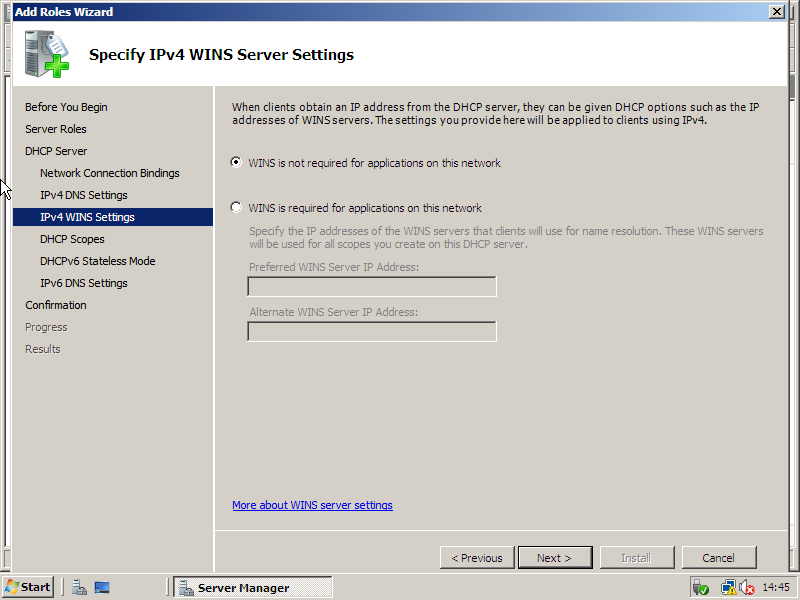Click the server role wizard header icon
The height and width of the screenshot is (600, 800).
(48, 54)
